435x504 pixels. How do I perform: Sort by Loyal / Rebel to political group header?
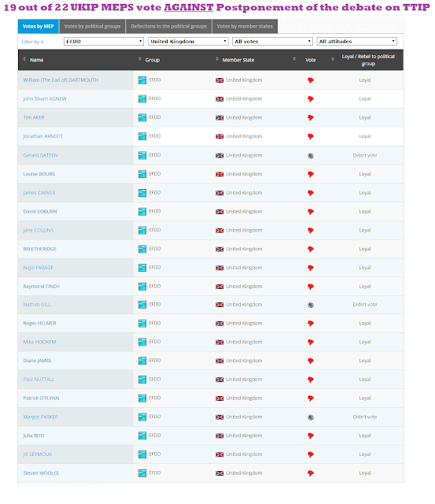point(368,60)
